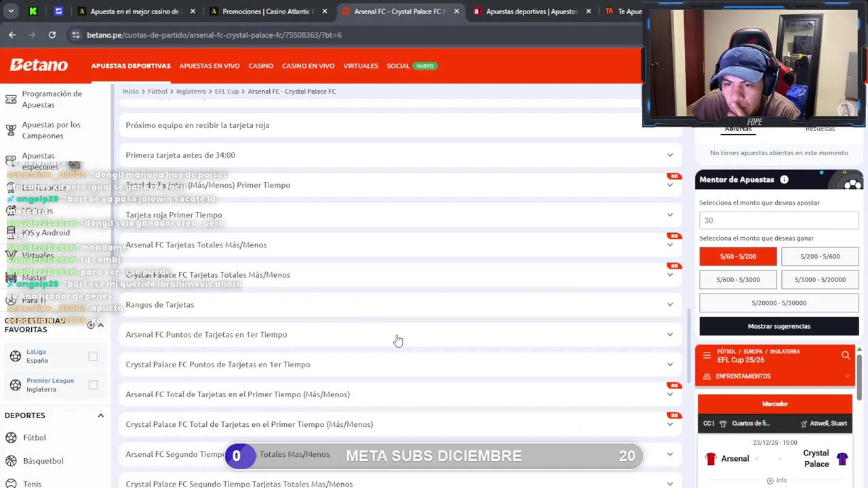Image resolution: width=868 pixels, height=488 pixels.
Task: Open the EFL Cup hamburger menu icon
Action: click(707, 355)
